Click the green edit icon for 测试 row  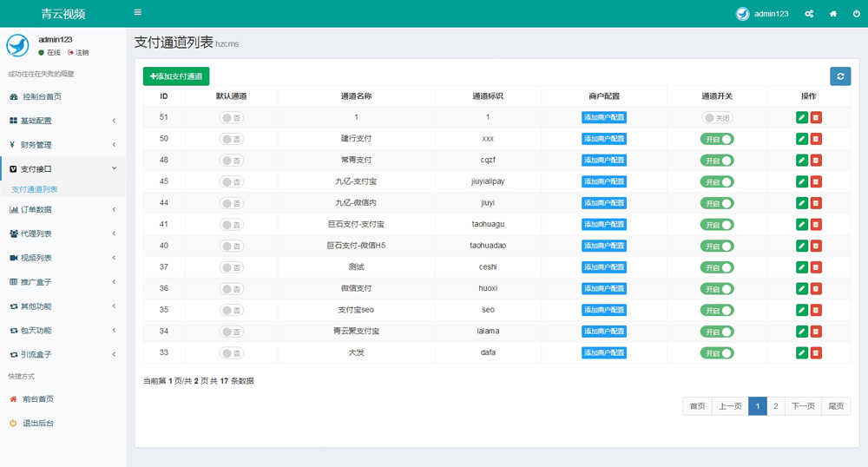point(802,267)
